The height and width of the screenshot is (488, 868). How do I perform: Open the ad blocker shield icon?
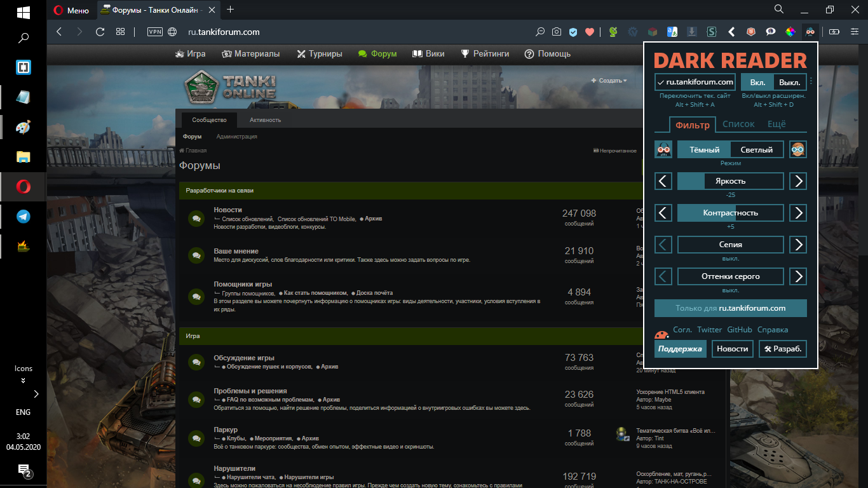[573, 32]
